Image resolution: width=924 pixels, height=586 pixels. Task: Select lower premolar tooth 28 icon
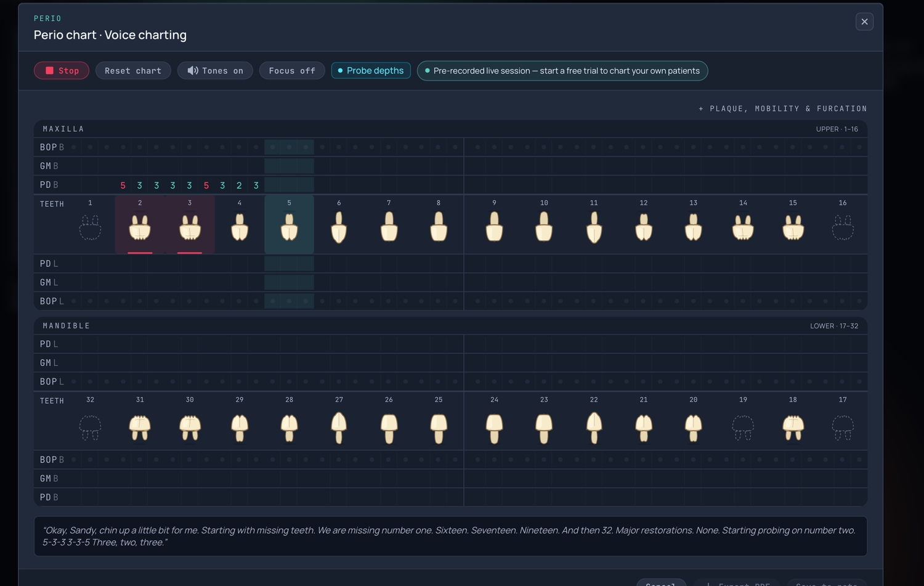coord(289,428)
